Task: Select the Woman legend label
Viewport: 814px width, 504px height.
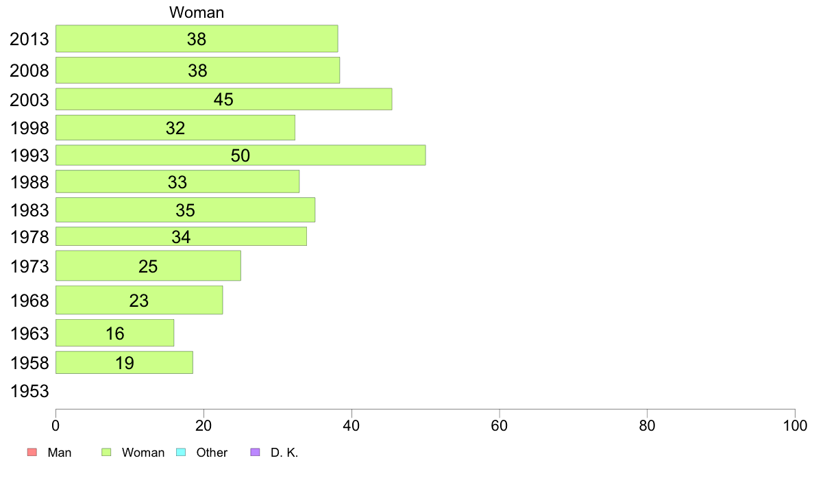Action: (143, 453)
